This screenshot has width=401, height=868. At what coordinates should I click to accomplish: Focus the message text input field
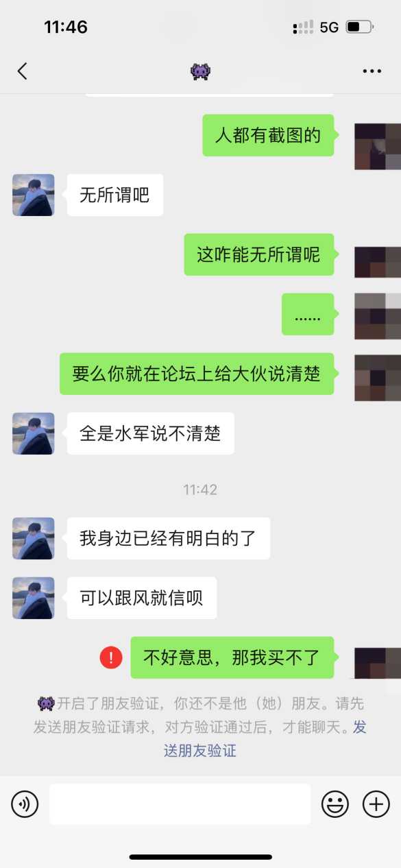click(180, 804)
